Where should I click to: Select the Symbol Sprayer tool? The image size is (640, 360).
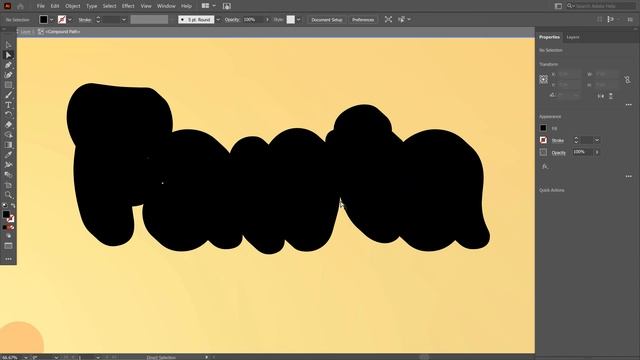8,175
